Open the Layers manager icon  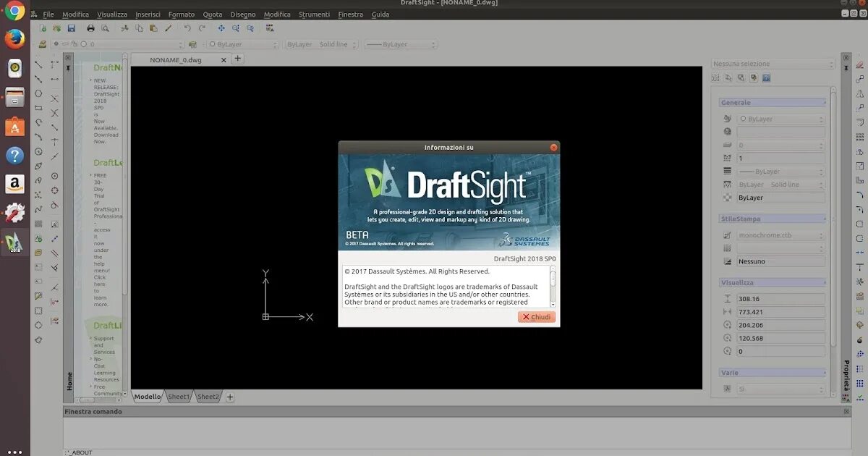pyautogui.click(x=42, y=44)
